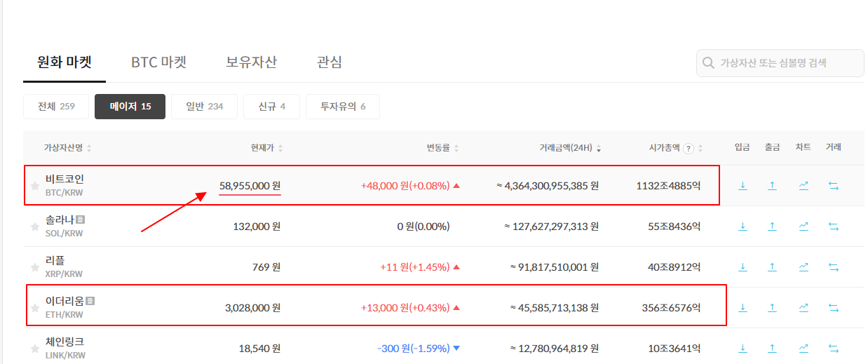This screenshot has height=364, width=868.
Task: Favorite 이더리움 with its star
Action: click(35, 308)
